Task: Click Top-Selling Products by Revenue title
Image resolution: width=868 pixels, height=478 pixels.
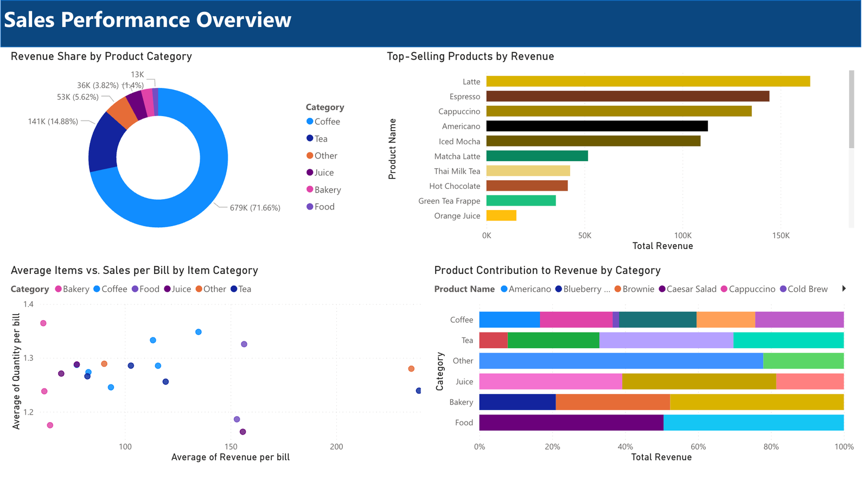Action: pos(470,56)
